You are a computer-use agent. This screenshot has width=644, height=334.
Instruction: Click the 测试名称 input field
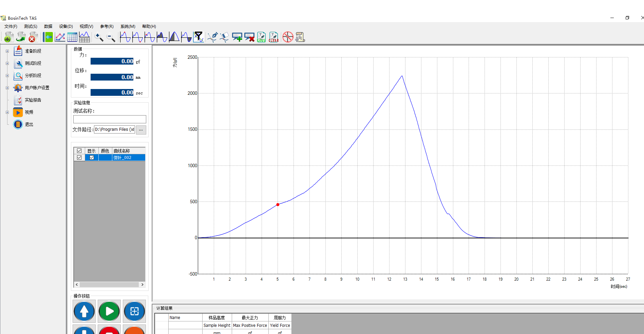tap(110, 119)
